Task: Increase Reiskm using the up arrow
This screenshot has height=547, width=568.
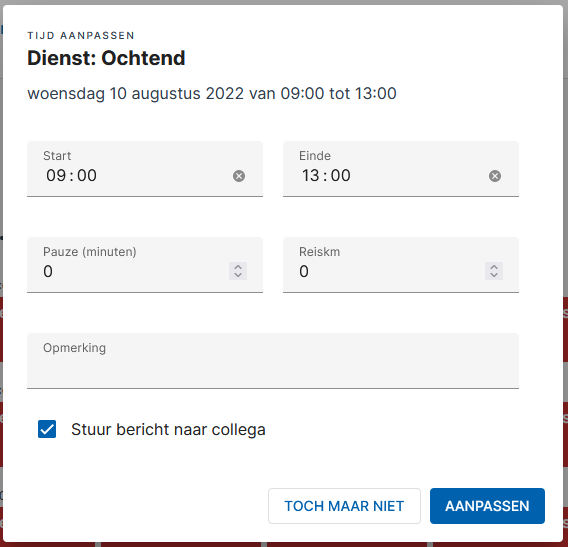Action: click(x=494, y=267)
